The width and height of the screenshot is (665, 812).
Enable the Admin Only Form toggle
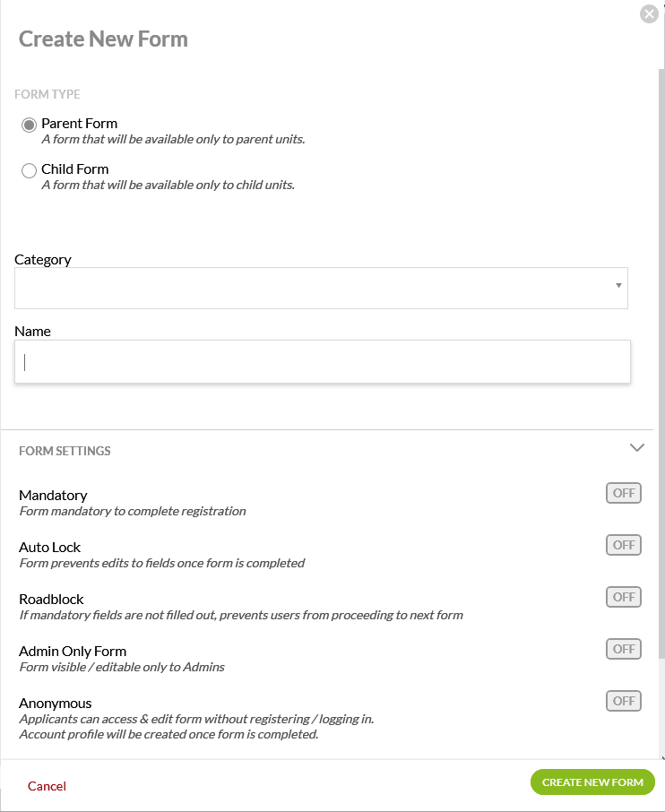[x=624, y=649]
